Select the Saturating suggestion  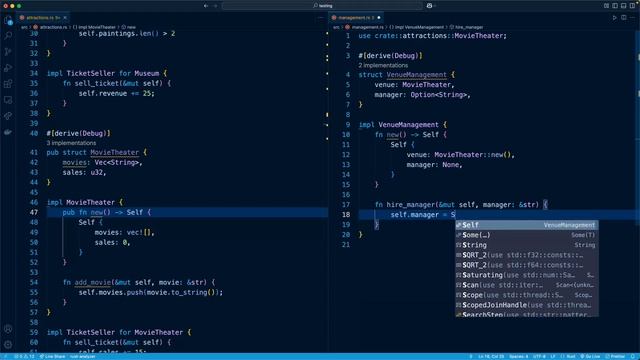click(x=527, y=275)
